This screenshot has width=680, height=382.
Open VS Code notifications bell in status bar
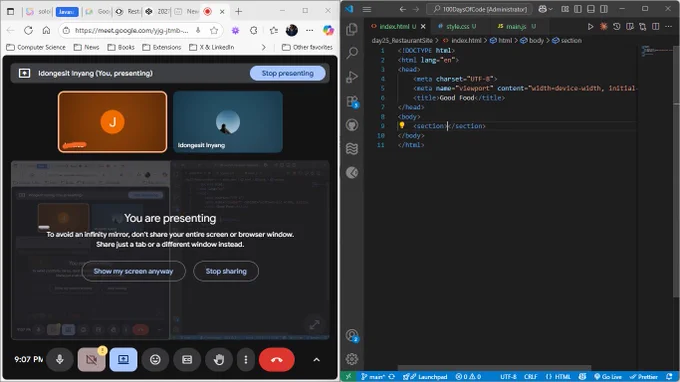pos(669,377)
